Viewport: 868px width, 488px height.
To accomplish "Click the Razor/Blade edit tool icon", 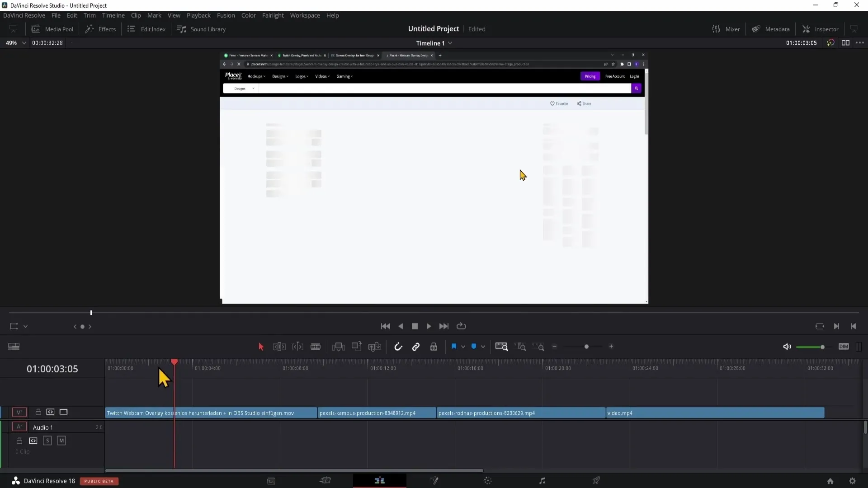I will [316, 347].
